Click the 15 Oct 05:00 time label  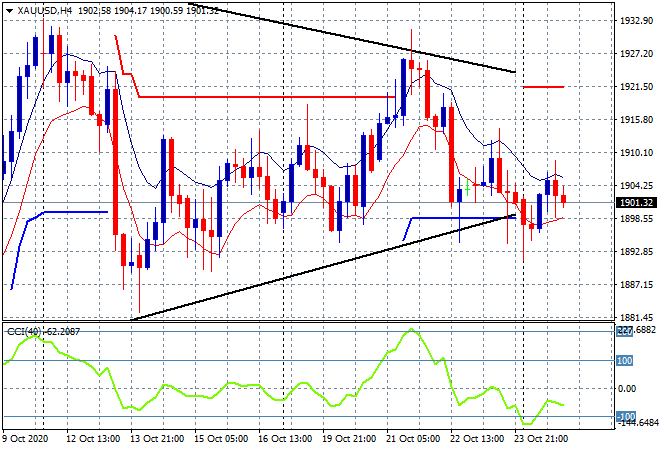[221, 439]
